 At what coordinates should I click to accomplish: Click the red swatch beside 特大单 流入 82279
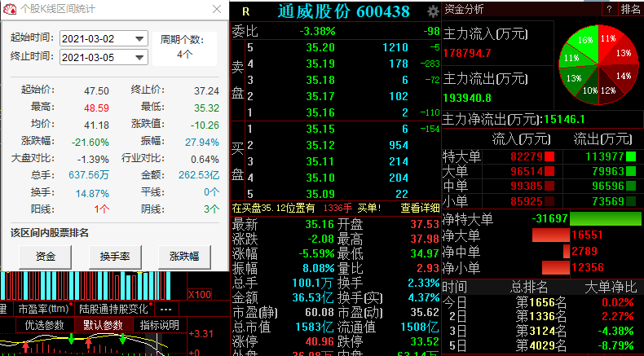click(549, 156)
